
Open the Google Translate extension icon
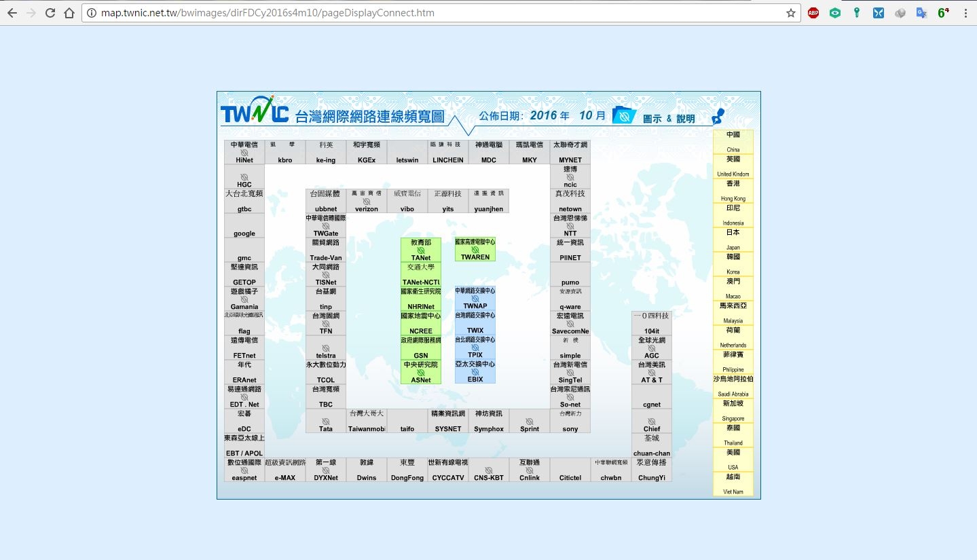point(921,13)
